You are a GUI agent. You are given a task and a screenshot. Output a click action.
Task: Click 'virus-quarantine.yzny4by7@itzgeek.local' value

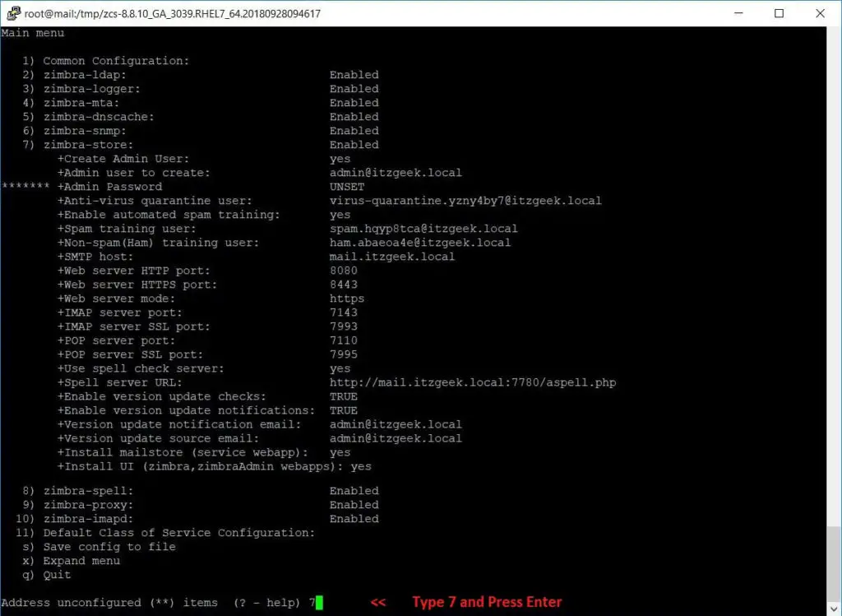tap(465, 201)
